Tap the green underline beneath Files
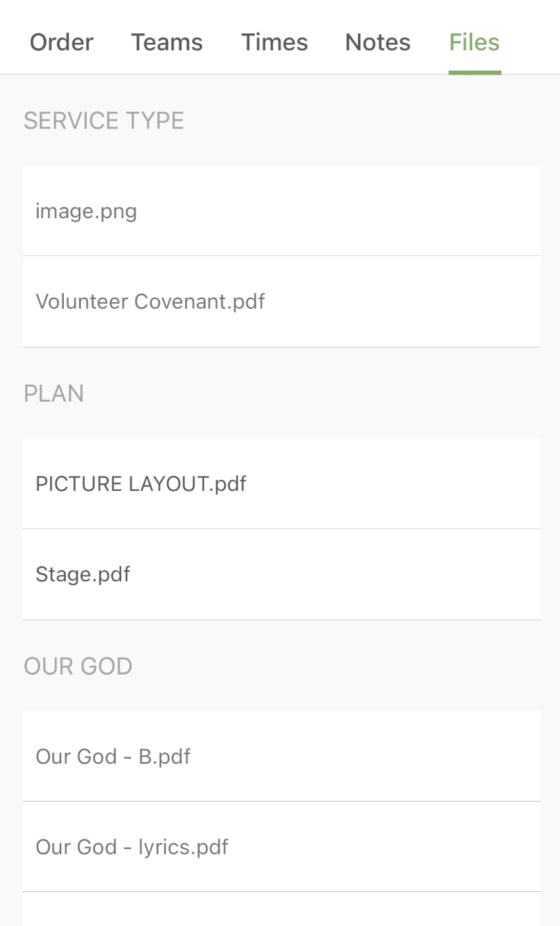Image resolution: width=560 pixels, height=926 pixels. pyautogui.click(x=475, y=72)
